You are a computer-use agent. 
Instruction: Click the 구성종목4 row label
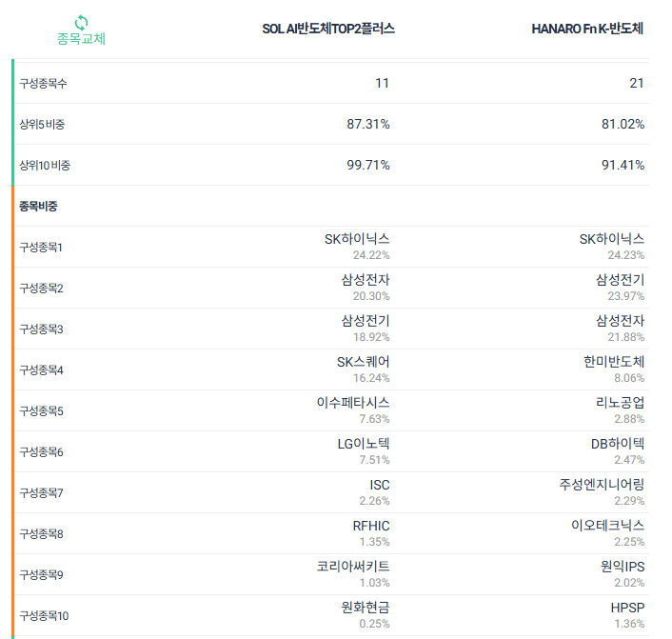(42, 370)
